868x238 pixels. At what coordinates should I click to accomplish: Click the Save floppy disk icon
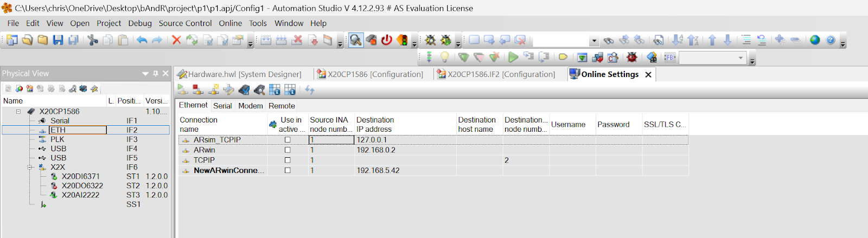58,40
